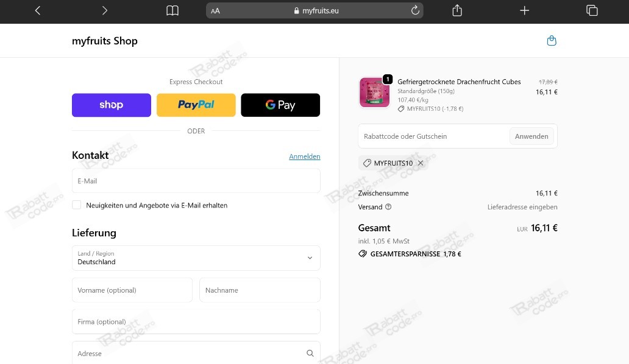Reload the page with the refresh icon
Screen dimensions: 629x364
(415, 10)
